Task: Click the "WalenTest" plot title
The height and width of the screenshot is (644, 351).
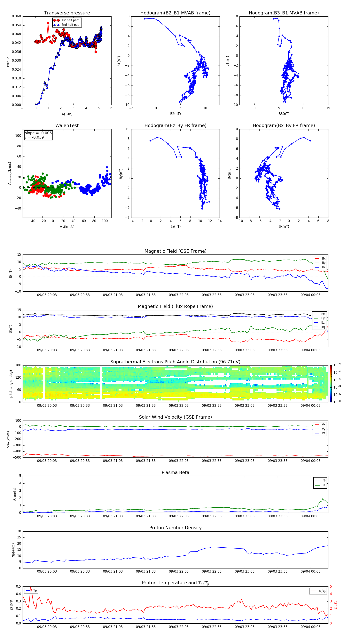Action: pos(67,125)
